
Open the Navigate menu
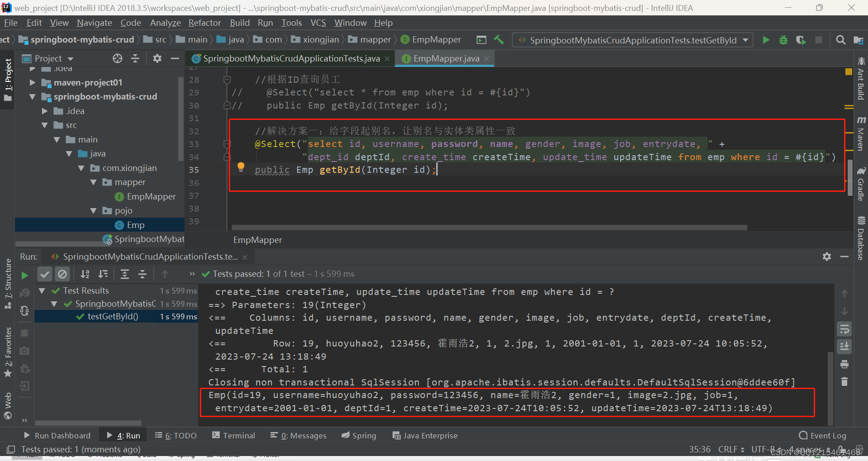coord(94,23)
